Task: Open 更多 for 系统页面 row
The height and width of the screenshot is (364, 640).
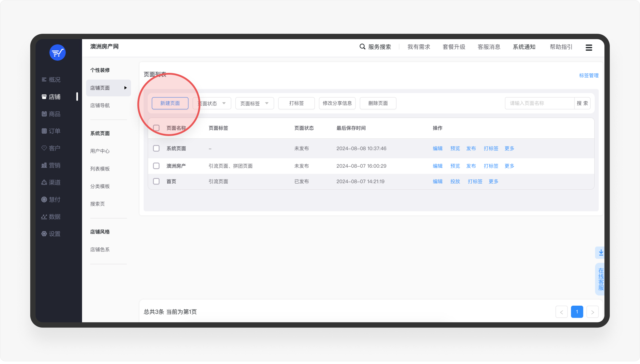Action: (x=509, y=148)
